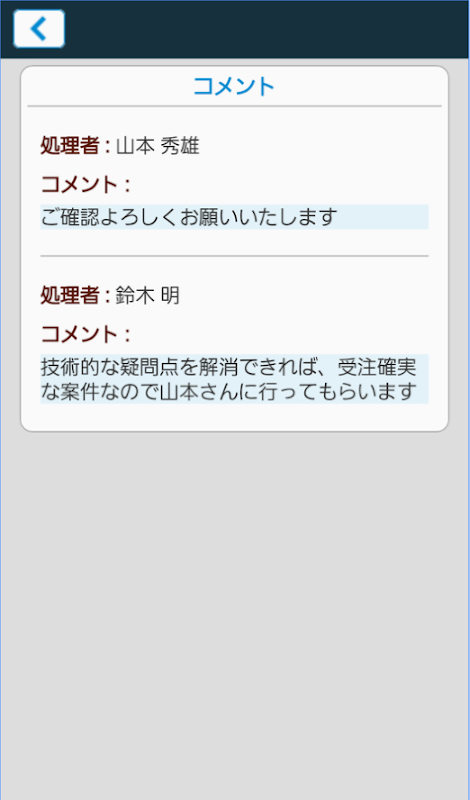The height and width of the screenshot is (800, 470).
Task: Click blank space right of 鈴木 明
Action: (304, 295)
